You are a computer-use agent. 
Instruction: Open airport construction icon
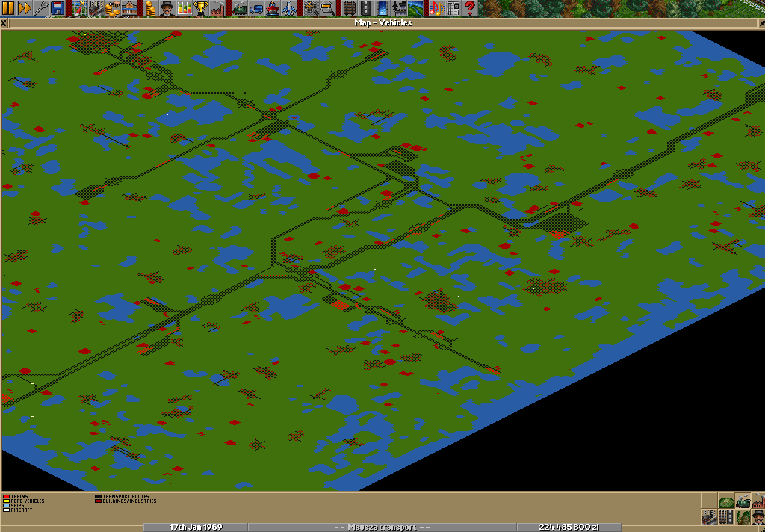click(x=399, y=8)
